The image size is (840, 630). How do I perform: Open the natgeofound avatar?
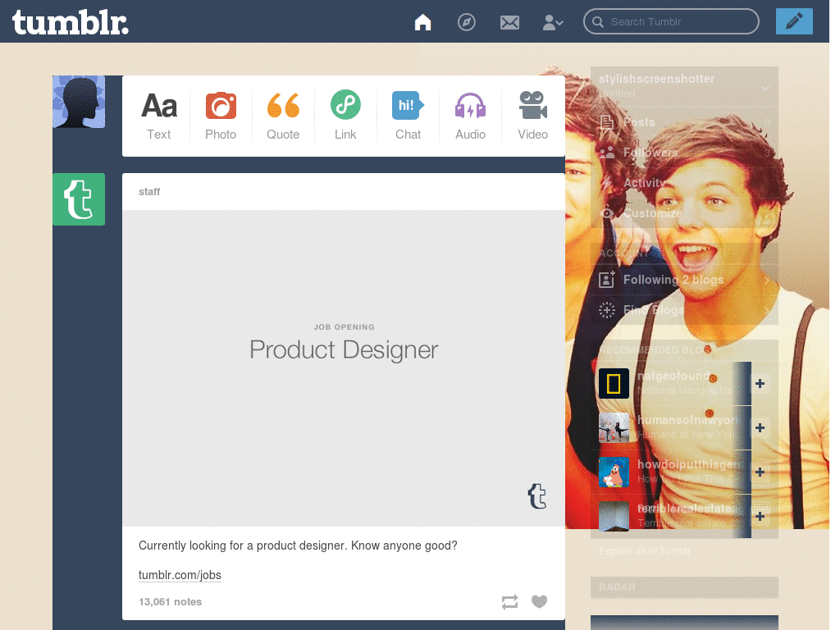pos(614,383)
